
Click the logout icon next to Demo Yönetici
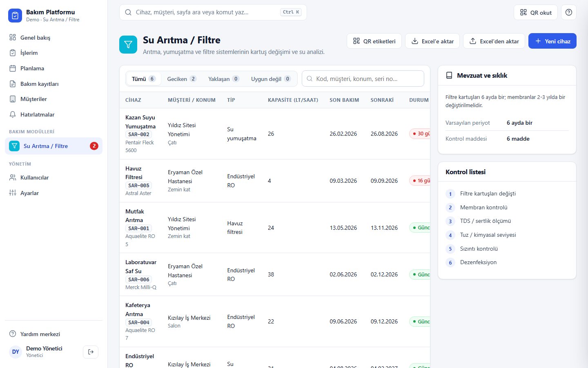point(91,352)
